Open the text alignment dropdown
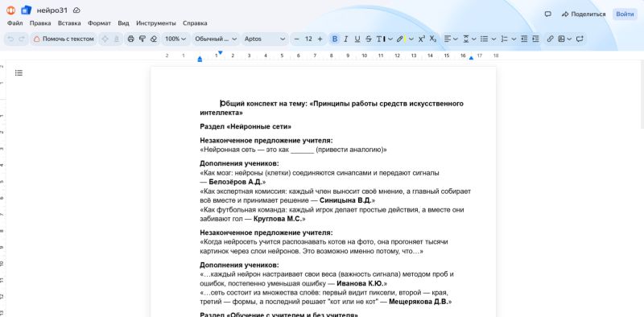This screenshot has width=644, height=317. [451, 39]
